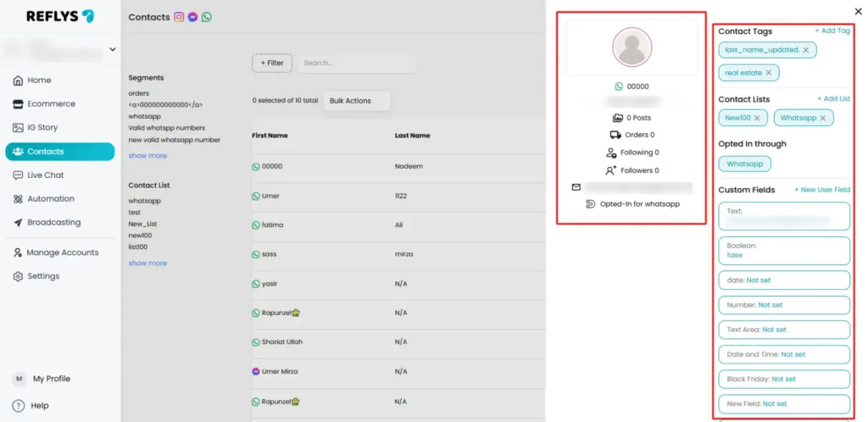Click the Instagram icon beside Contacts

(x=179, y=17)
